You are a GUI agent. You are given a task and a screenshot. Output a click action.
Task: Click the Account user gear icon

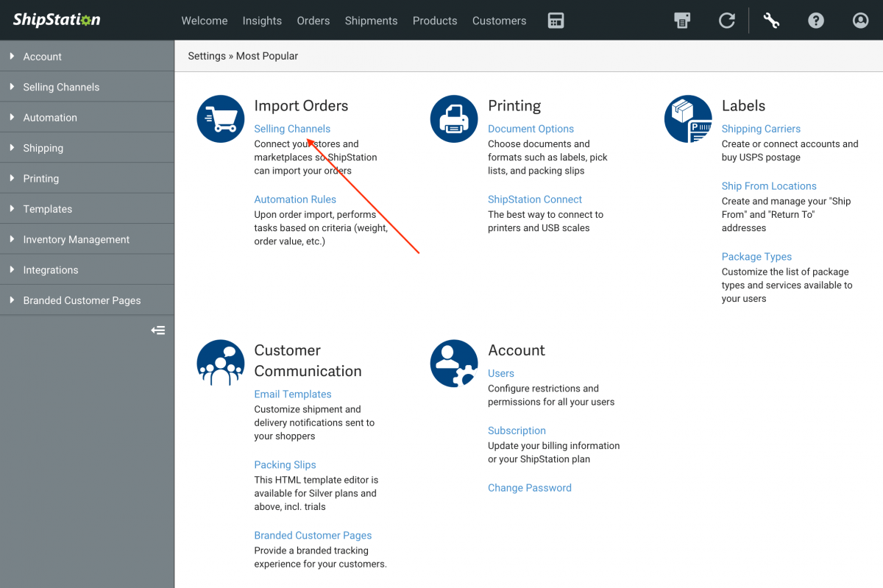point(454,363)
